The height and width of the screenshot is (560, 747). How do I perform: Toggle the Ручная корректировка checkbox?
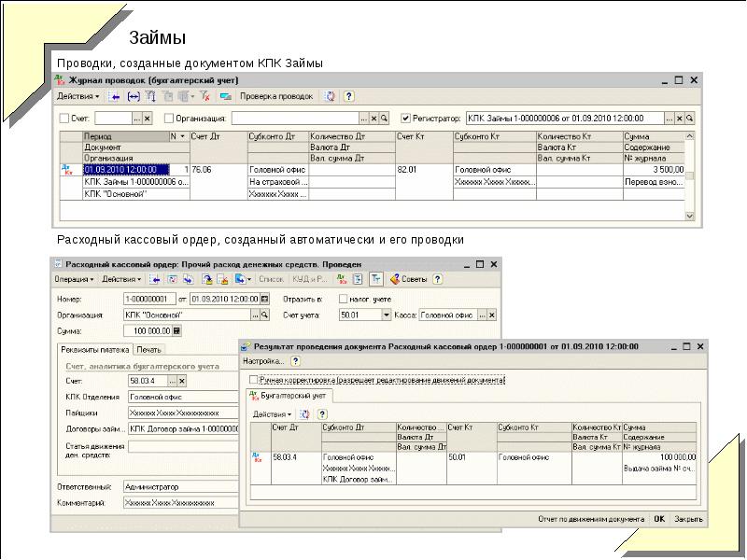pos(253,380)
